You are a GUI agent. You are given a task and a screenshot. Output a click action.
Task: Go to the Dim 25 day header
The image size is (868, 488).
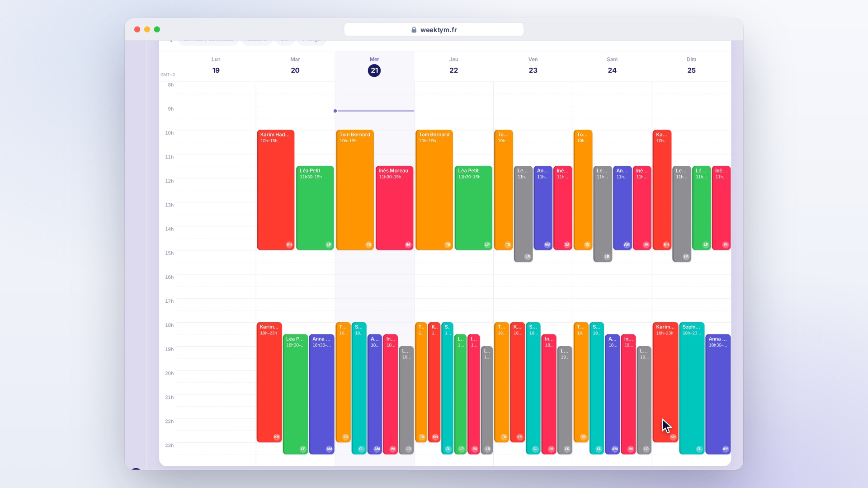click(x=691, y=66)
